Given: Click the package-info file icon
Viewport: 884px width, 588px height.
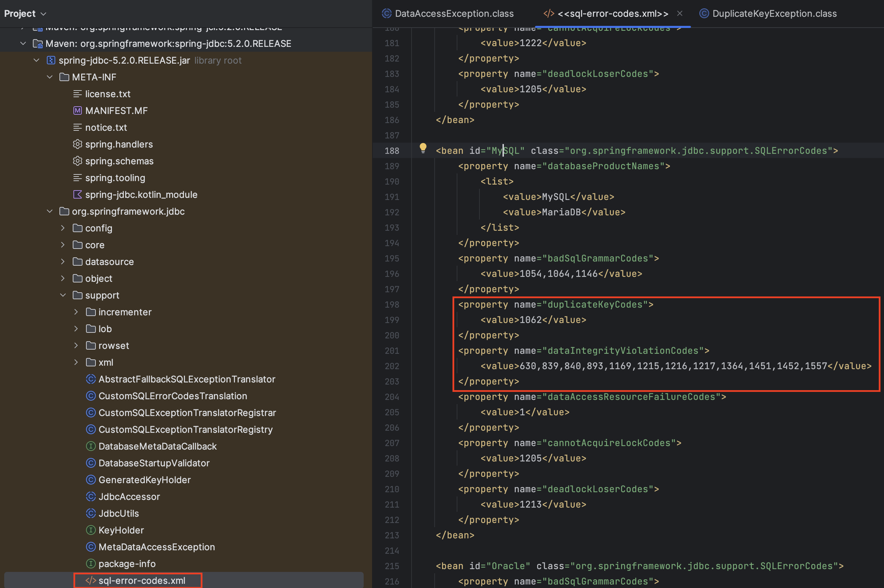Looking at the screenshot, I should point(90,563).
